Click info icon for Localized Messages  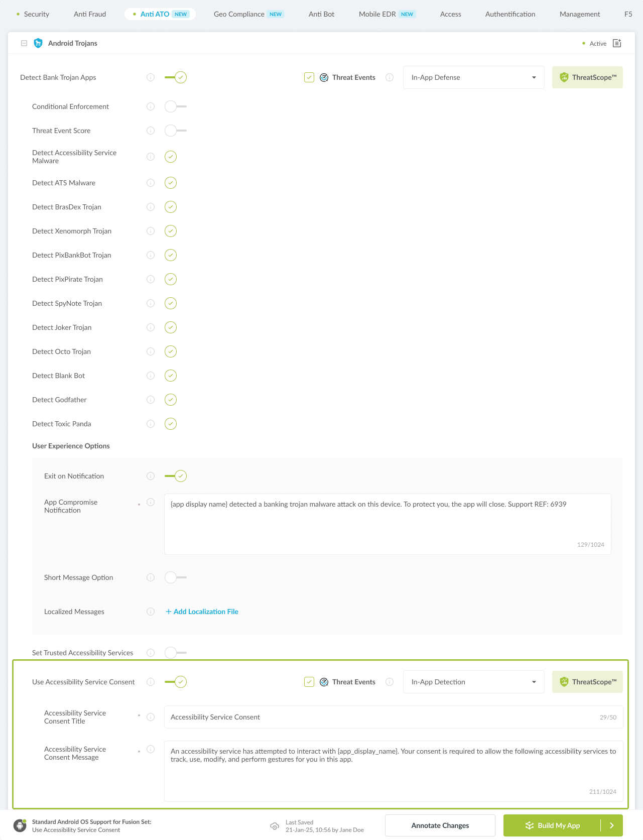coord(151,612)
